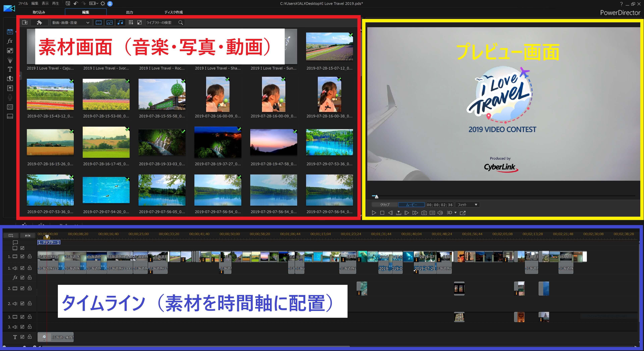The image size is (644, 351).
Task: Step to next frame
Action: click(x=407, y=213)
